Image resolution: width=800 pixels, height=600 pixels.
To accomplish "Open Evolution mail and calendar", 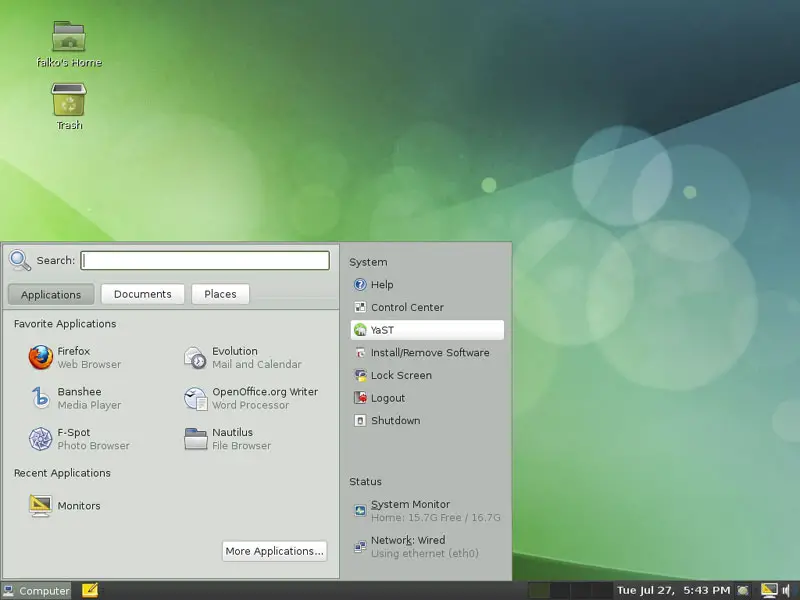I will click(x=243, y=357).
